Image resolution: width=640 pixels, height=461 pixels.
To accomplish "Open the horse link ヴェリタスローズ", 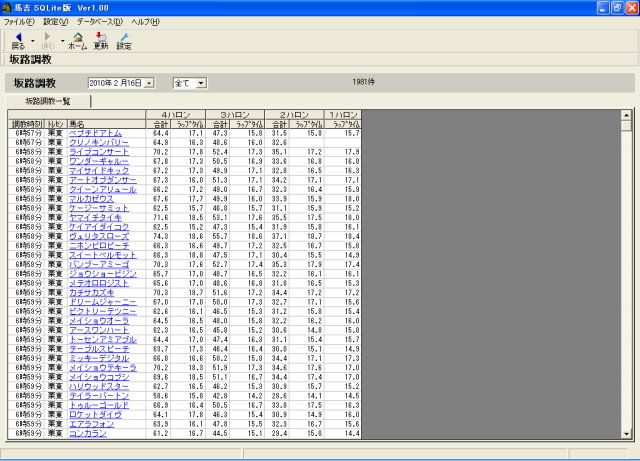I will pos(99,236).
